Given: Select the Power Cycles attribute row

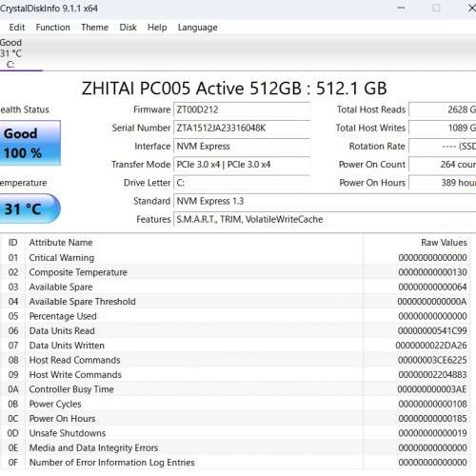Looking at the screenshot, I should click(235, 404).
